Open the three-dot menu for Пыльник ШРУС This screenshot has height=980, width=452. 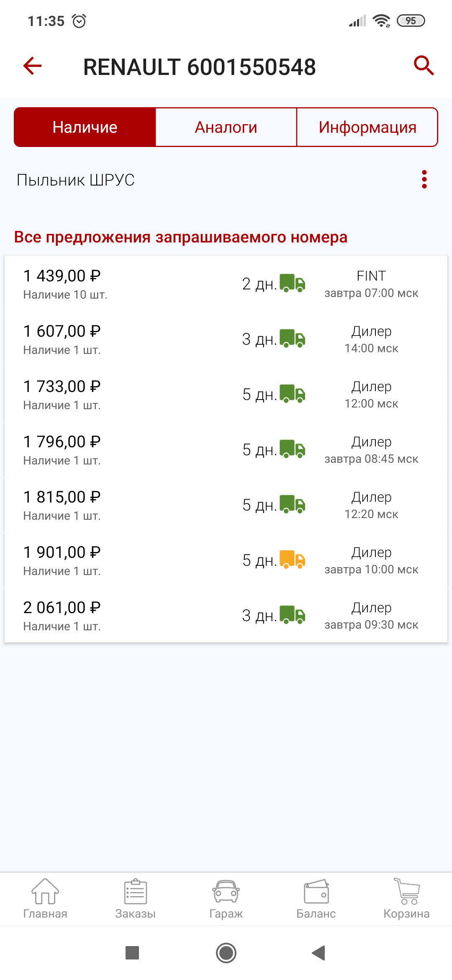pyautogui.click(x=424, y=180)
